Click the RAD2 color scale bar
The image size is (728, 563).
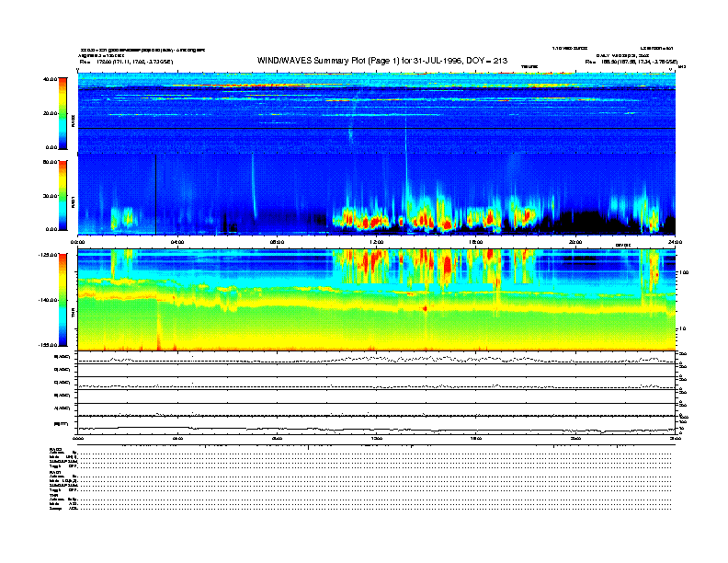tap(63, 113)
